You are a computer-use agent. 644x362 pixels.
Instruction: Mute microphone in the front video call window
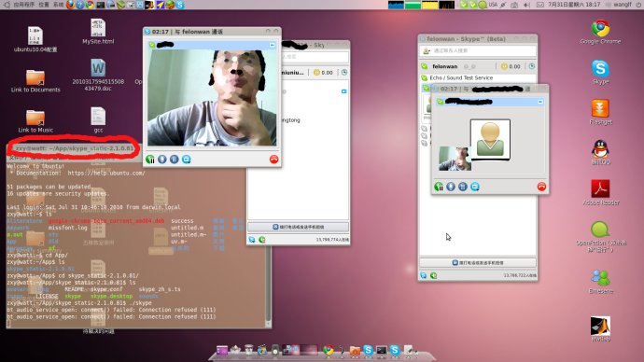pos(162,160)
